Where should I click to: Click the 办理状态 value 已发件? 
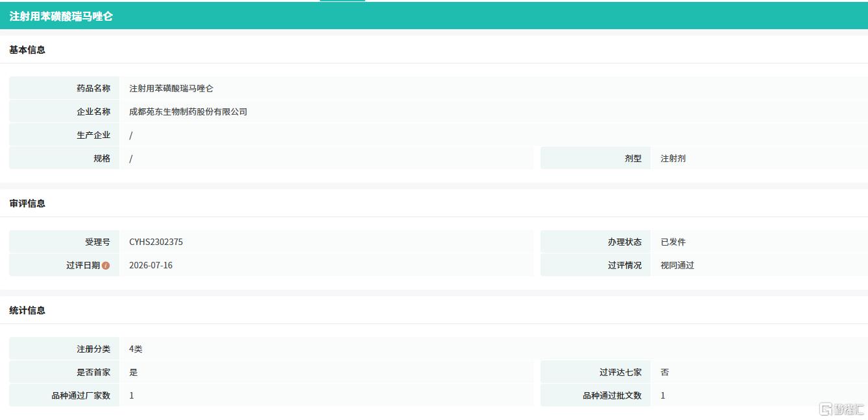673,242
